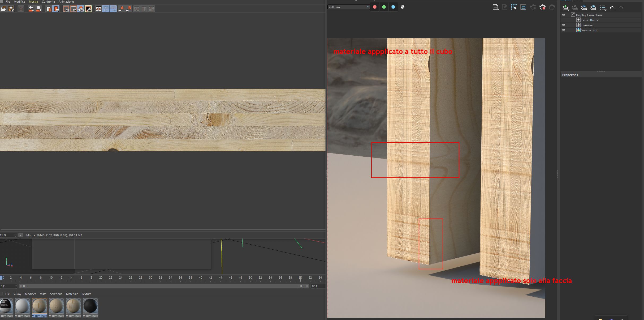Open the Confronta menu
The height and width of the screenshot is (320, 644).
point(48,2)
